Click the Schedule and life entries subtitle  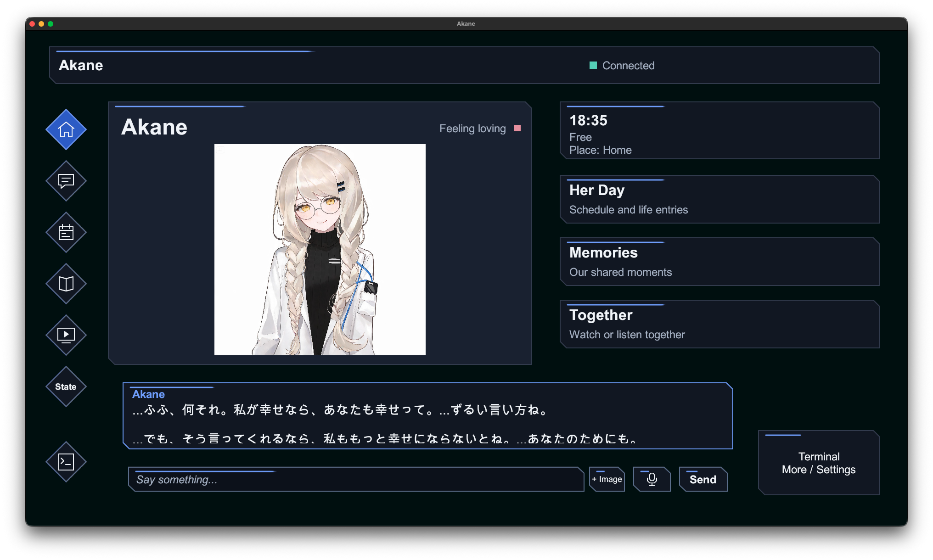[x=629, y=210]
